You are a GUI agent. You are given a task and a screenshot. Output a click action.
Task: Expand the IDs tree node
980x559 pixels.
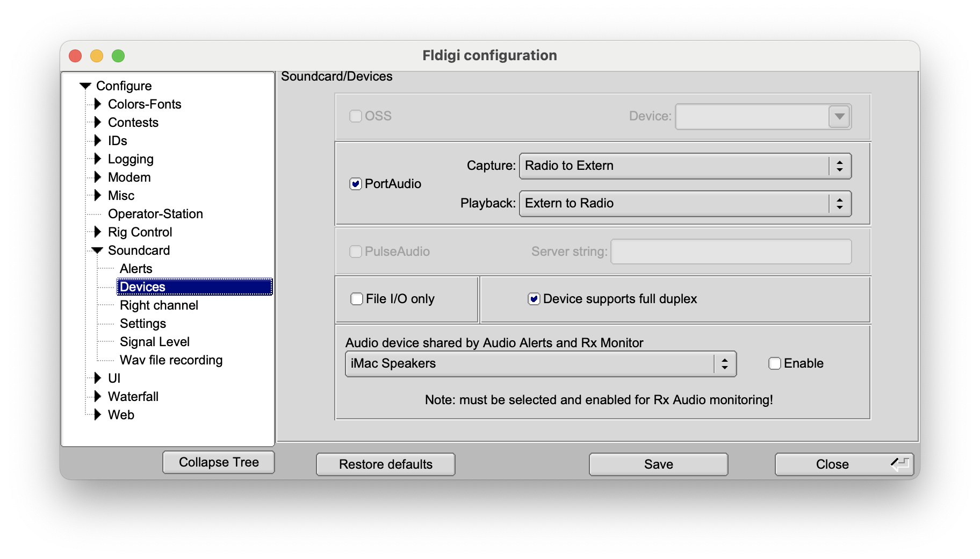tap(97, 140)
